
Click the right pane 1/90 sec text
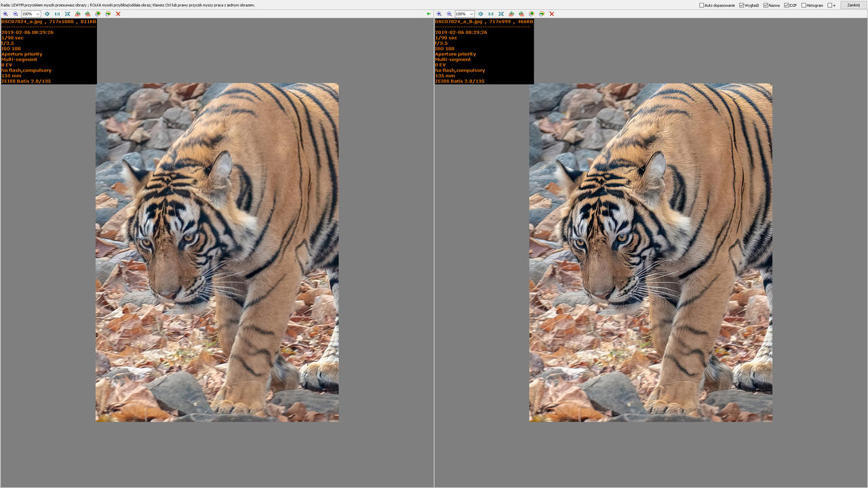446,38
